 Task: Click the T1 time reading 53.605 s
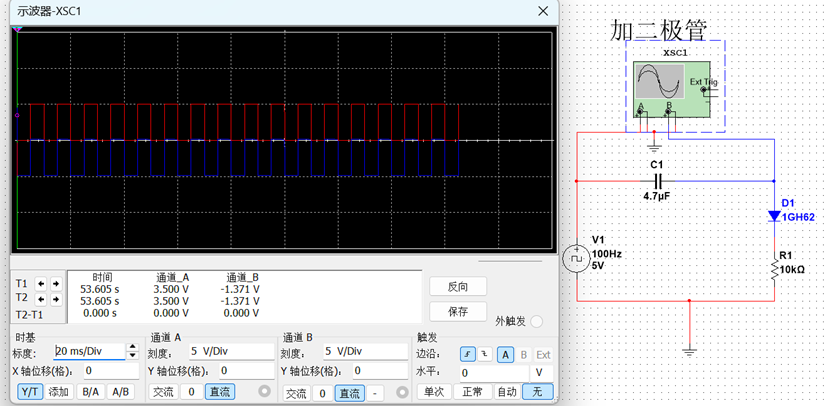click(x=100, y=290)
